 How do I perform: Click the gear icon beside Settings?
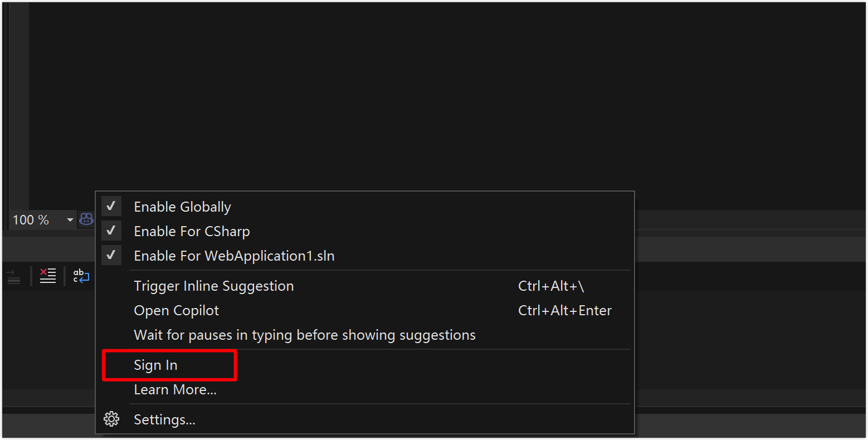tap(111, 419)
